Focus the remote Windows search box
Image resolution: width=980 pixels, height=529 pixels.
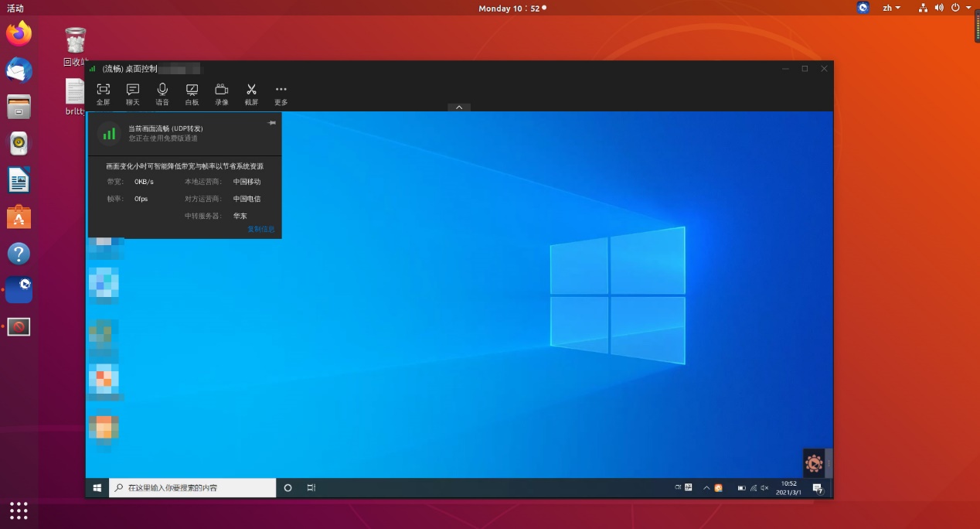(192, 488)
